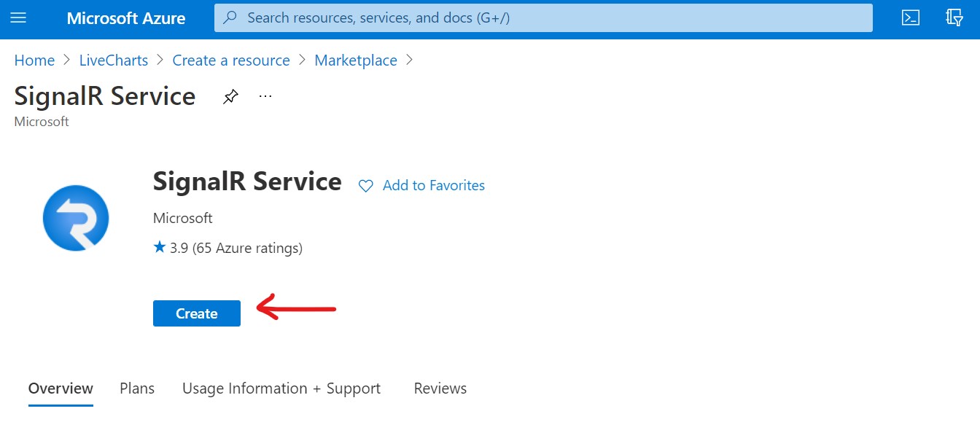
Task: Focus the search resources, services, and docs field
Action: coord(554,17)
